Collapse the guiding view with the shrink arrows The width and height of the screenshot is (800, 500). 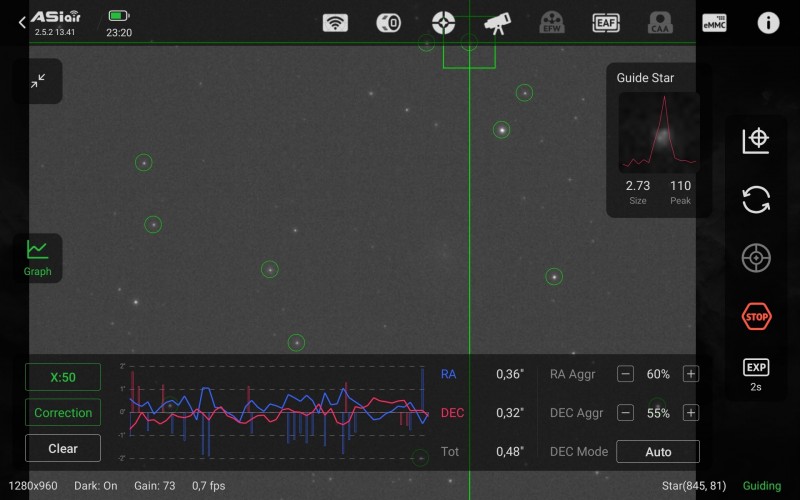click(x=38, y=81)
